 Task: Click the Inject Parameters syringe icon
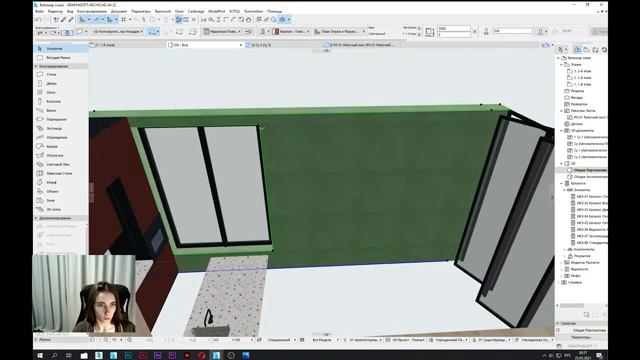coord(71,20)
